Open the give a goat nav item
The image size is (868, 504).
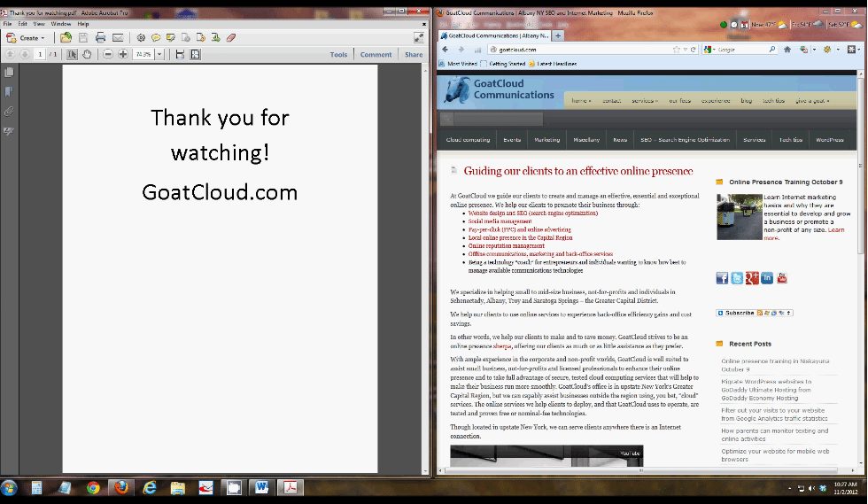click(x=812, y=101)
